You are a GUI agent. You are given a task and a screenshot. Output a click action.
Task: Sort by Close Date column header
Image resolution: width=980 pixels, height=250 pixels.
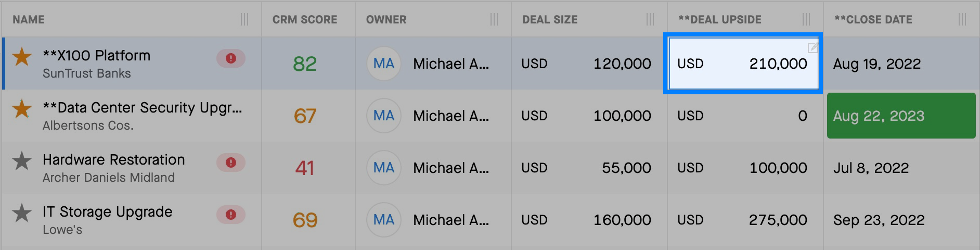point(873,19)
